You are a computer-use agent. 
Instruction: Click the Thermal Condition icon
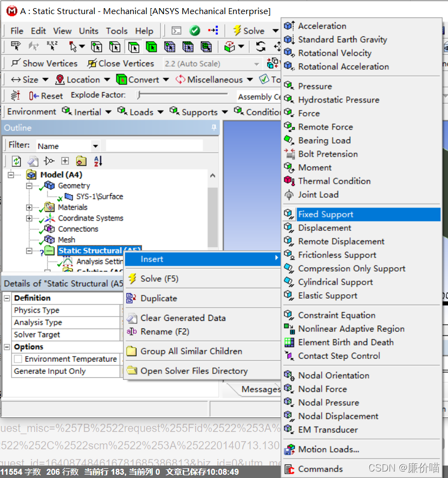tap(289, 181)
